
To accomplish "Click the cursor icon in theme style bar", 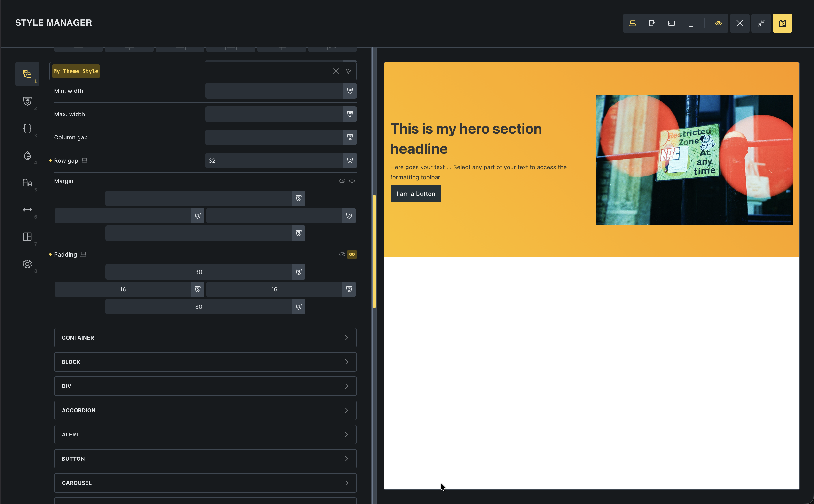I will coord(348,71).
